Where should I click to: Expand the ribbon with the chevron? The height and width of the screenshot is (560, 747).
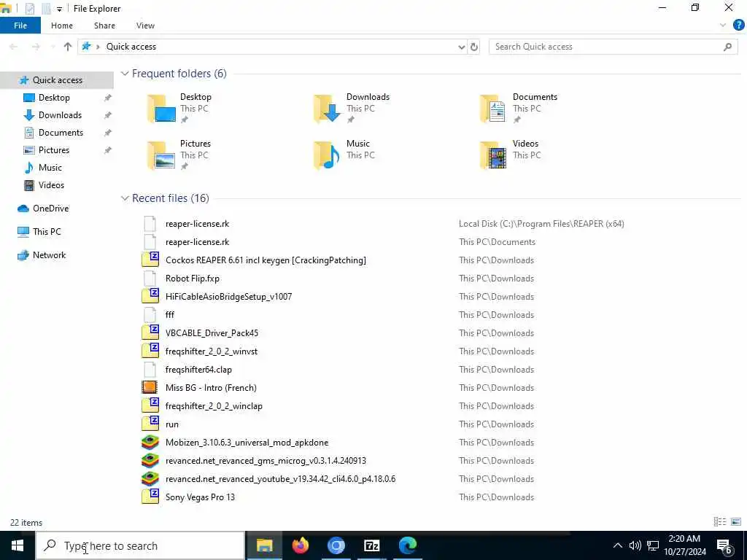tap(723, 26)
